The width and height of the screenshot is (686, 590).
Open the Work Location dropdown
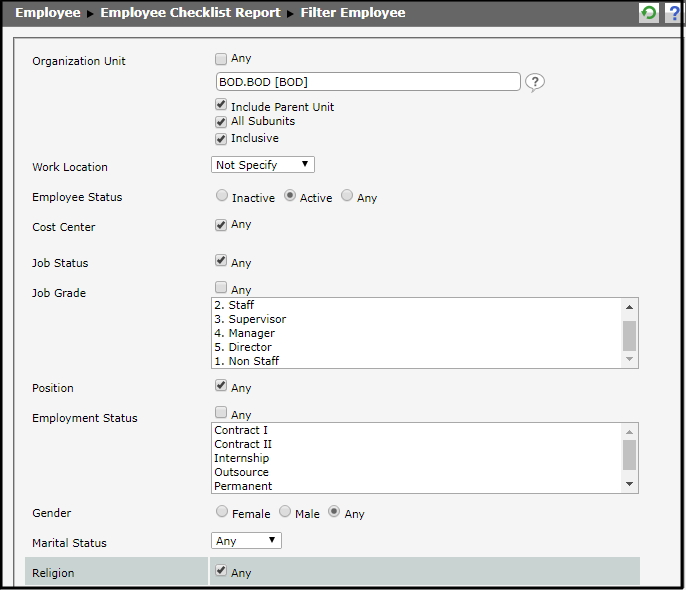pyautogui.click(x=263, y=164)
